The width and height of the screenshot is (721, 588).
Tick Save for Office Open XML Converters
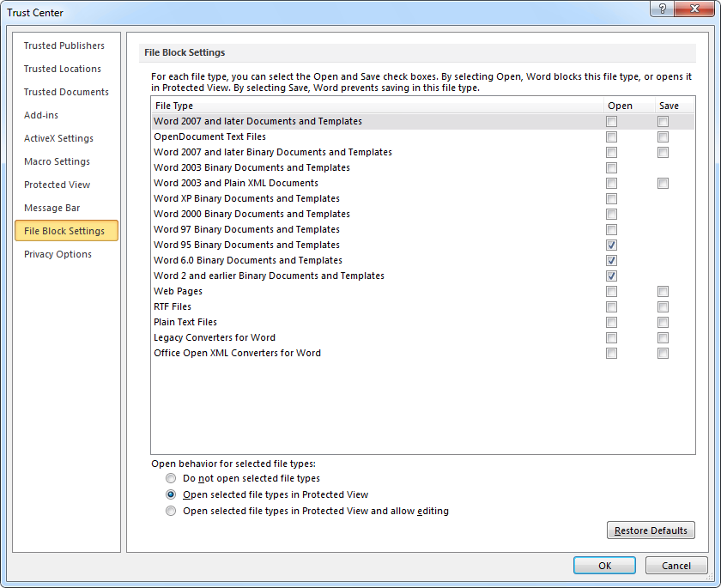tap(663, 353)
